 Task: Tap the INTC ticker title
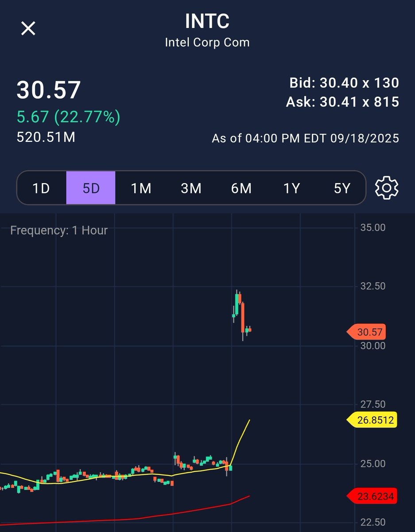(x=207, y=22)
